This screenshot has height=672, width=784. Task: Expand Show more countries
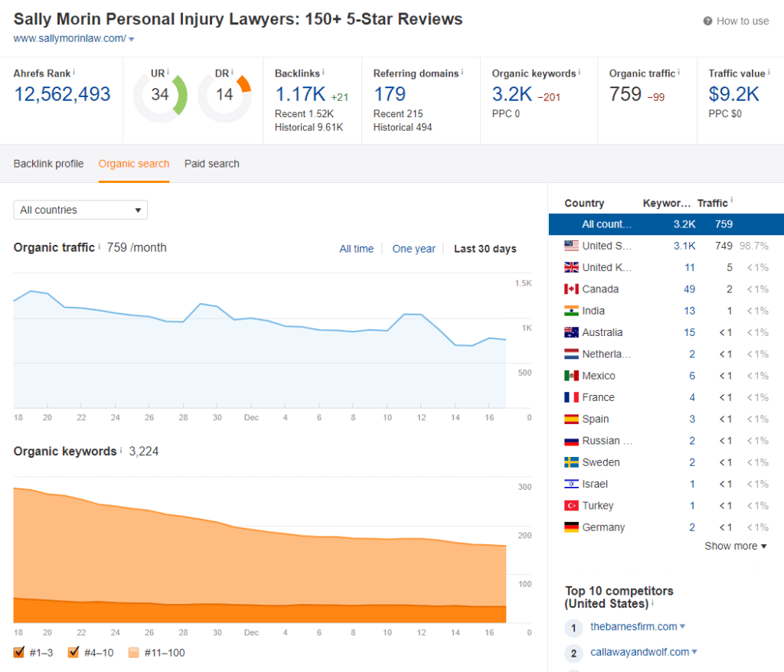click(x=736, y=546)
